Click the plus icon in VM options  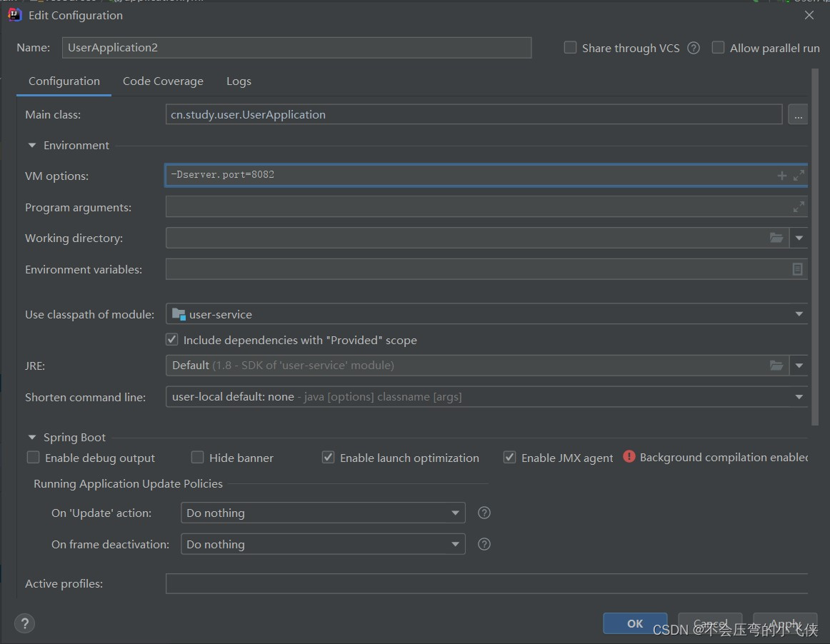click(x=781, y=176)
